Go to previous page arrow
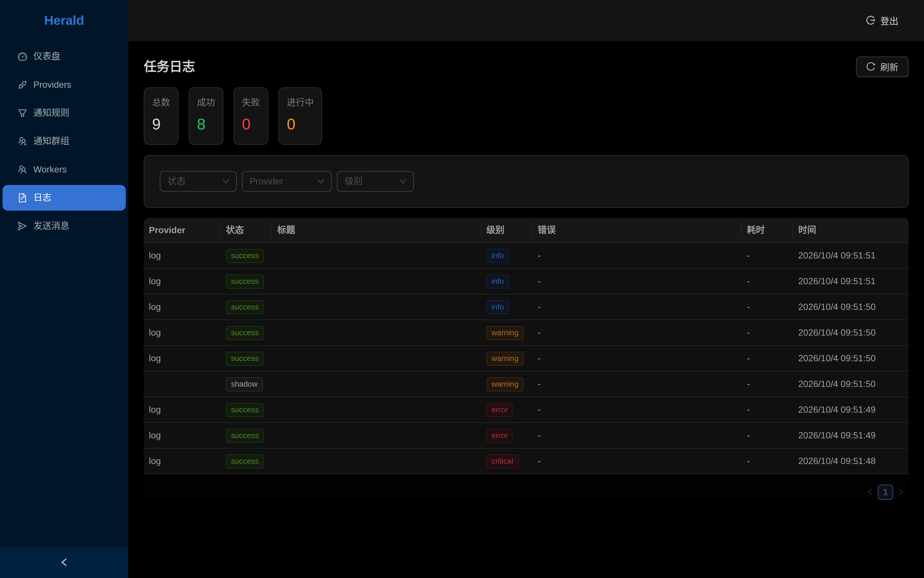The width and height of the screenshot is (924, 578). click(x=870, y=492)
